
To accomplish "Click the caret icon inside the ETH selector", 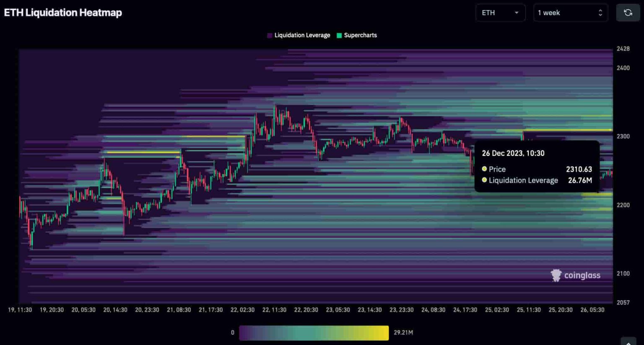I will 517,13.
